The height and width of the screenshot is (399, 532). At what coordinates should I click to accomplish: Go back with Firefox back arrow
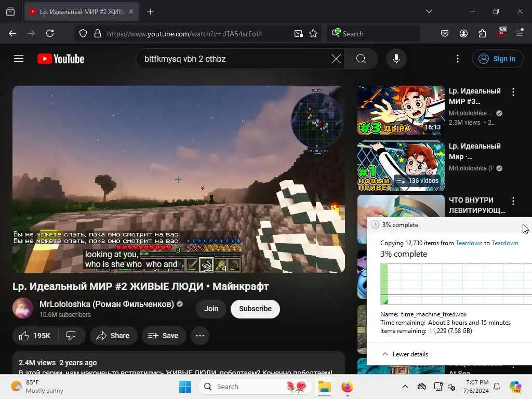(12, 33)
